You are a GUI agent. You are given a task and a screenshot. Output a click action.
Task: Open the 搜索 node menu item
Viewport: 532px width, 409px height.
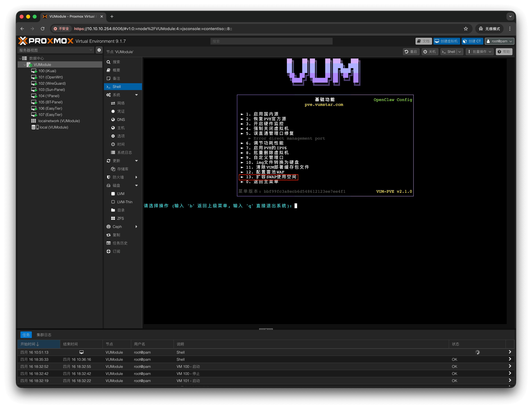(x=123, y=62)
